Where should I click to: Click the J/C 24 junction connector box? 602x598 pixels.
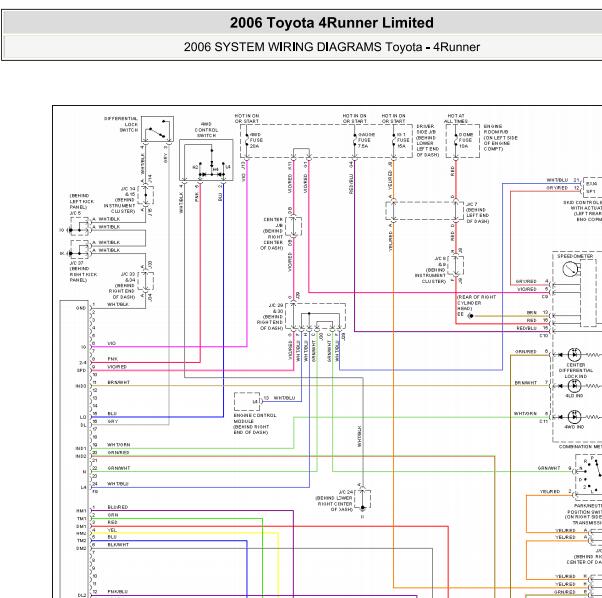tap(362, 499)
